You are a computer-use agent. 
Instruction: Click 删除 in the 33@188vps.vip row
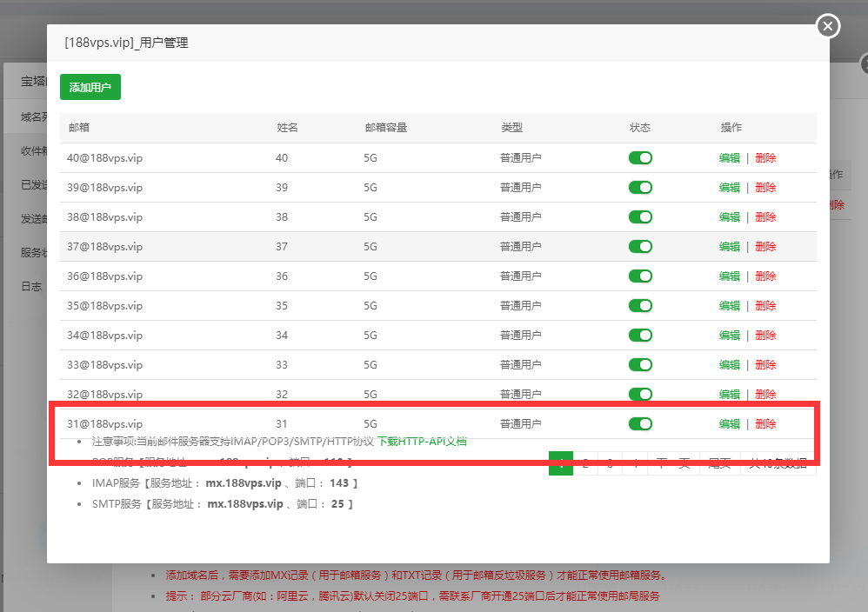pyautogui.click(x=765, y=364)
